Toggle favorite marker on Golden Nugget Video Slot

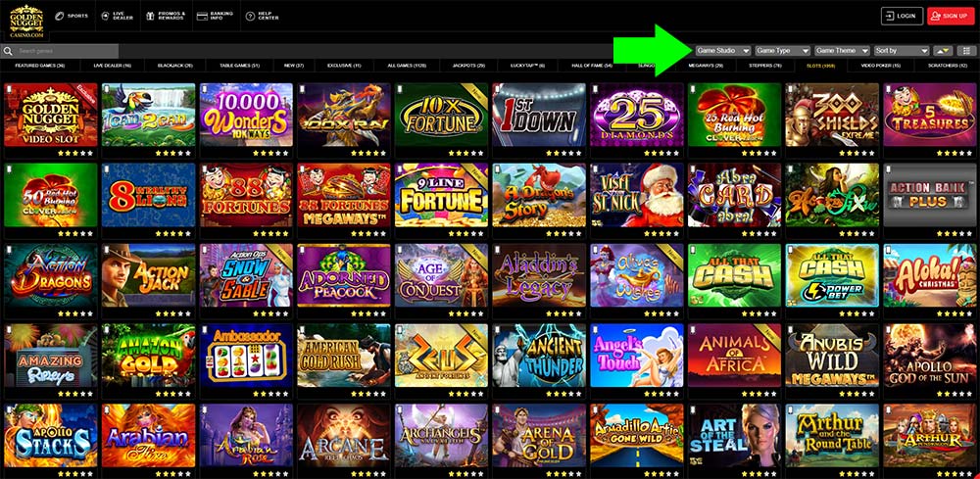pos(10,90)
